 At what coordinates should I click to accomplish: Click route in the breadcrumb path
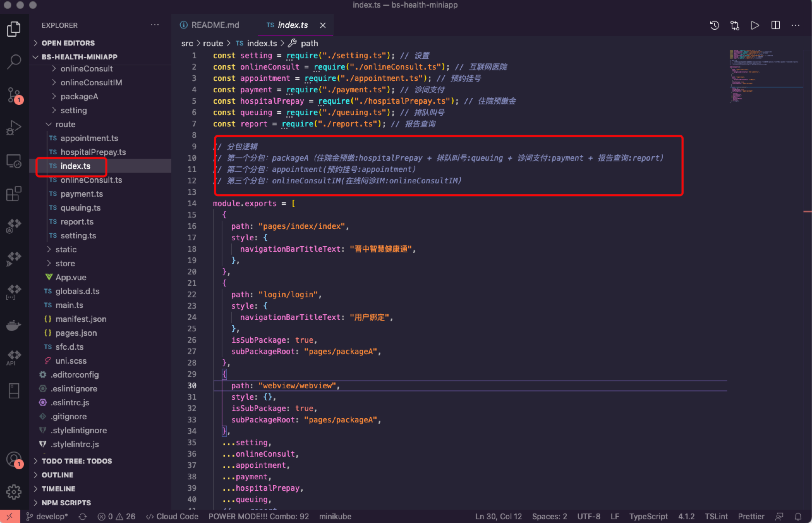click(x=213, y=43)
